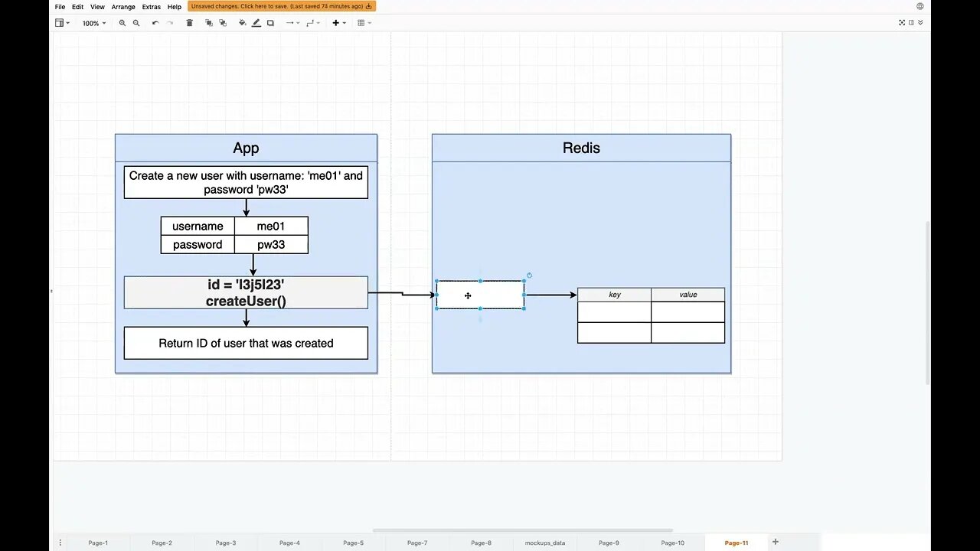Open the Waypoints connector style dropdown
980x551 pixels.
coord(312,23)
